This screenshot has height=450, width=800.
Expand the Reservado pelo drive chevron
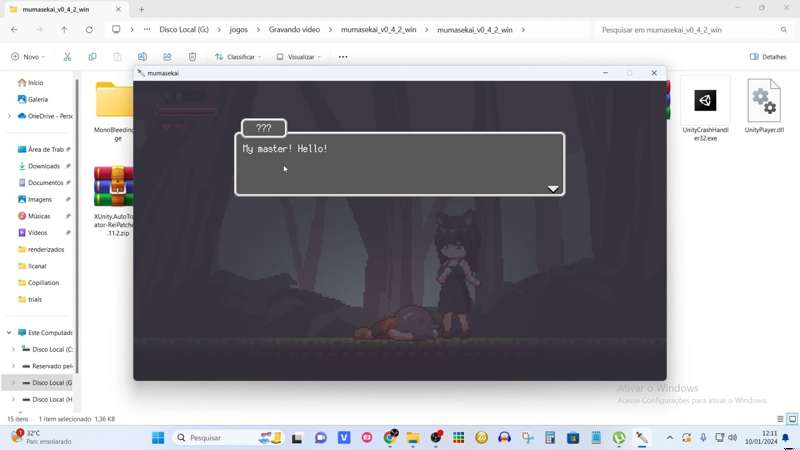pos(14,366)
